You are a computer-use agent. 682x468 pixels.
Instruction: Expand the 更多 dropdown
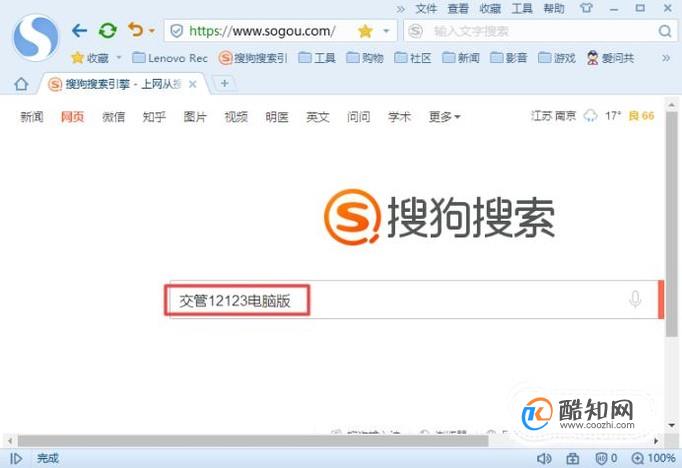(x=444, y=117)
